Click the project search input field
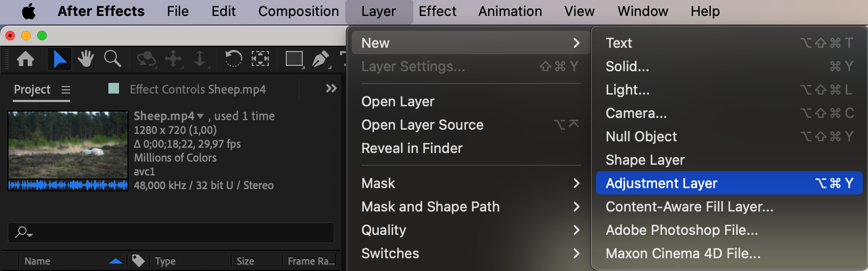868x271 pixels. coord(175,232)
